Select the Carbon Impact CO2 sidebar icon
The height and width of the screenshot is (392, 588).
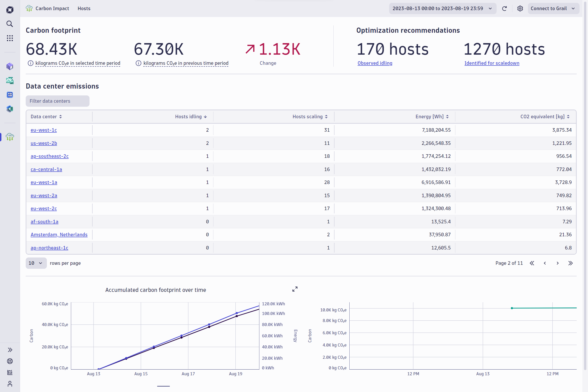(x=9, y=137)
